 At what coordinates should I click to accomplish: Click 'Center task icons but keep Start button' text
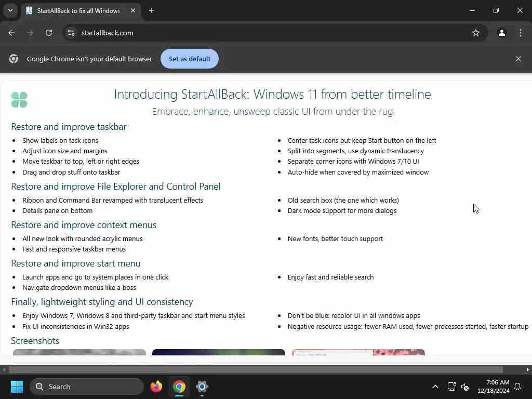[x=362, y=140]
